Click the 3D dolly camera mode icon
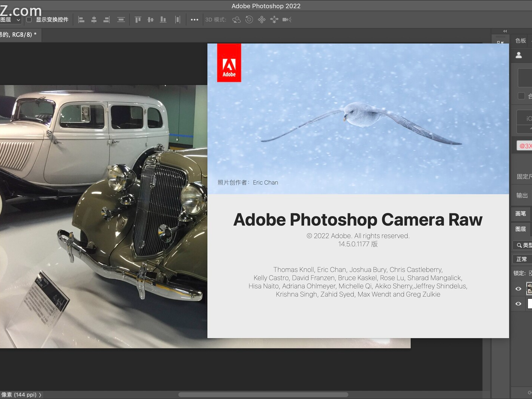Image resolution: width=532 pixels, height=399 pixels. (x=274, y=19)
